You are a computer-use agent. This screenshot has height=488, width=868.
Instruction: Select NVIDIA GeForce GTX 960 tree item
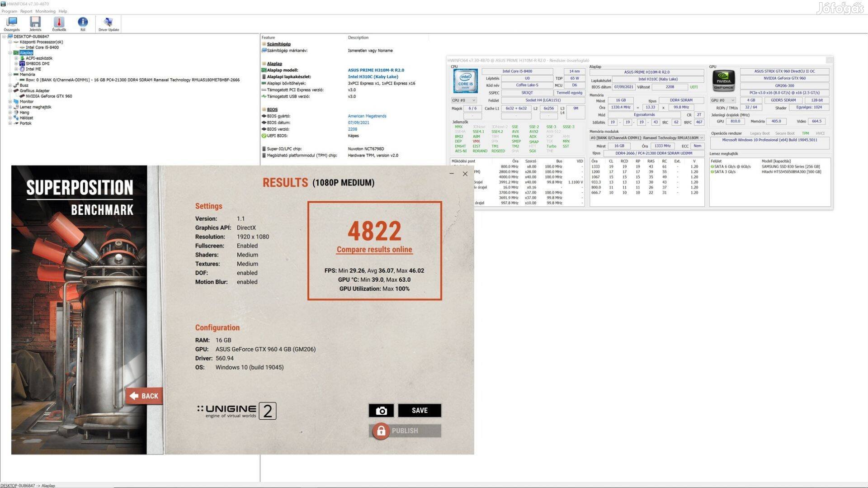[49, 96]
